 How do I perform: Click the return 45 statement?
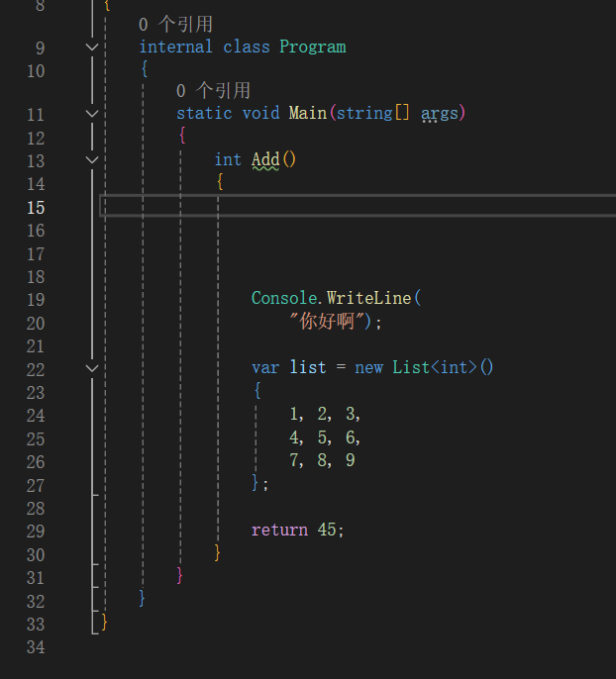297,530
